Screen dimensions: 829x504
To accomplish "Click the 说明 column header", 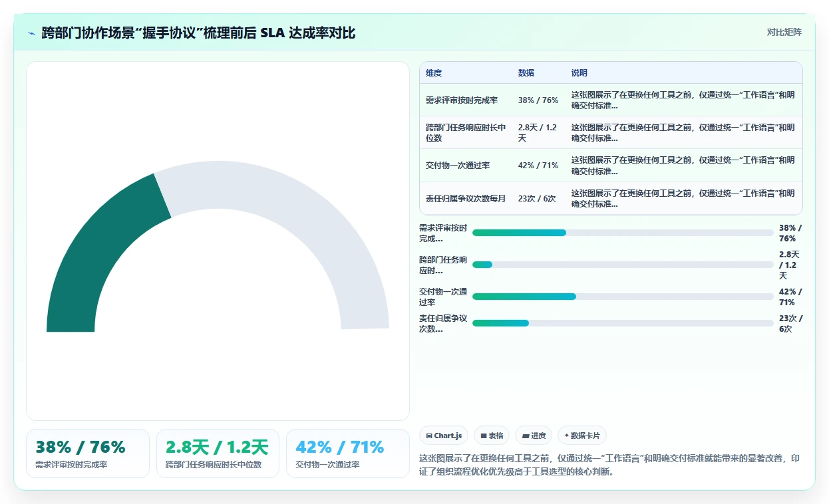I will [580, 73].
